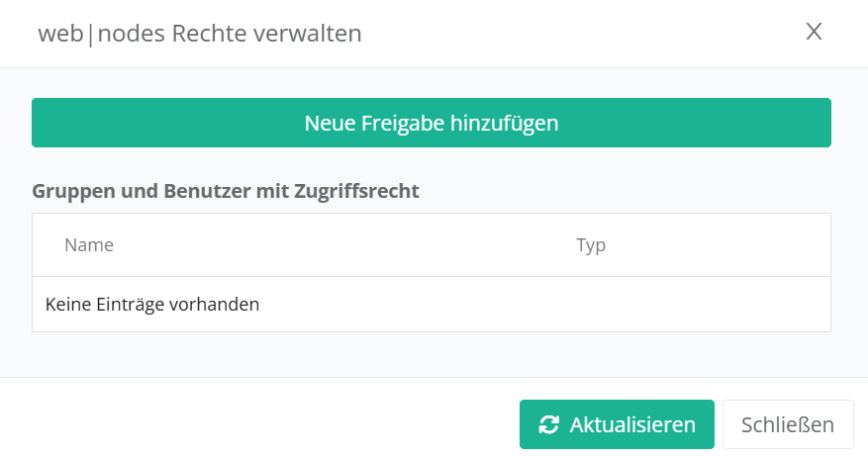This screenshot has width=868, height=458.
Task: Click the word Zugriffsrecht in the section heading
Action: pyautogui.click(x=356, y=191)
